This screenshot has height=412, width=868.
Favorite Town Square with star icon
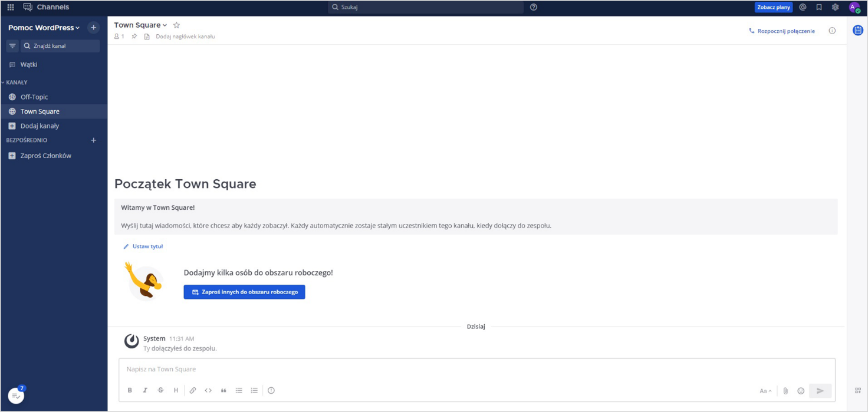coord(176,25)
